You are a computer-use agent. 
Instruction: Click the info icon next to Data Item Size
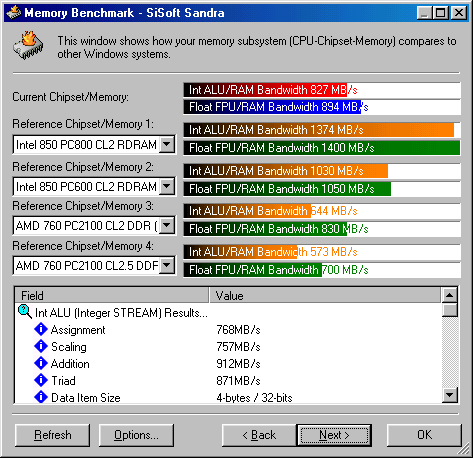(41, 397)
